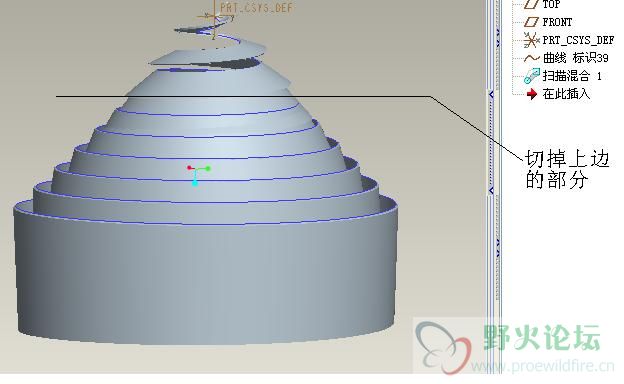This screenshot has height=384, width=624.
Task: Click the curve icon beside 曲线 标识39
Action: click(x=531, y=58)
